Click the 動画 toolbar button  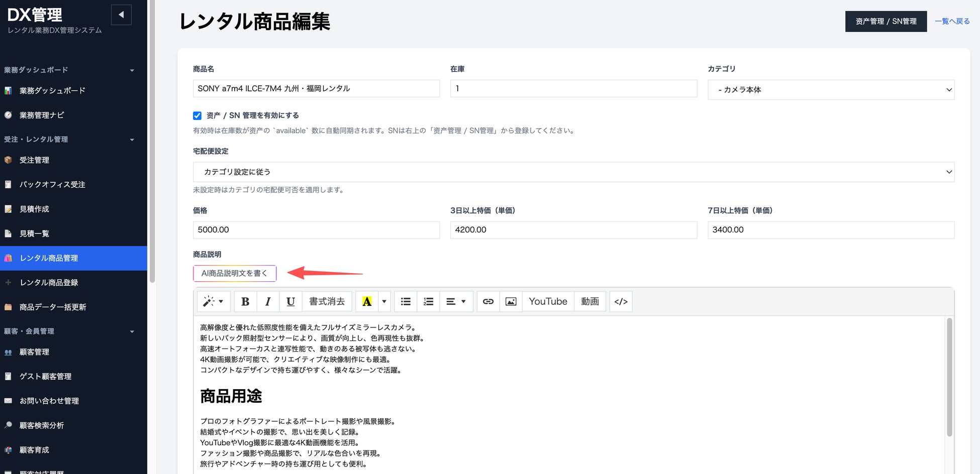[590, 301]
